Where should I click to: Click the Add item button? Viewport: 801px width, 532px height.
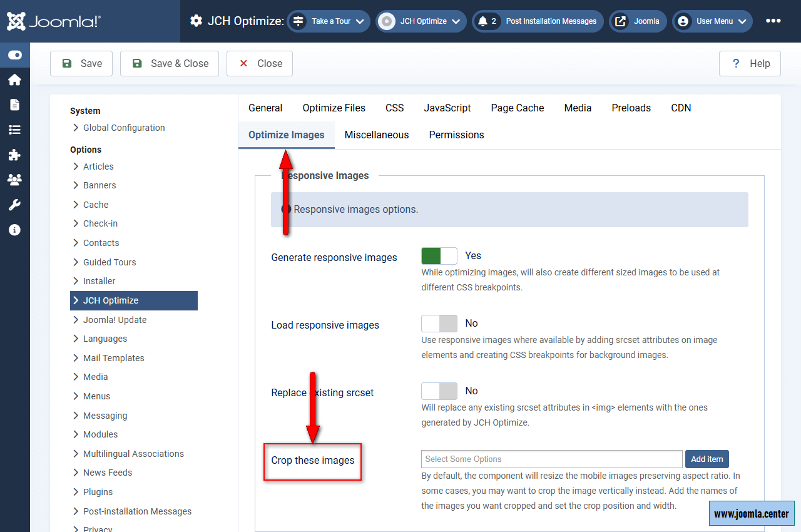[707, 459]
